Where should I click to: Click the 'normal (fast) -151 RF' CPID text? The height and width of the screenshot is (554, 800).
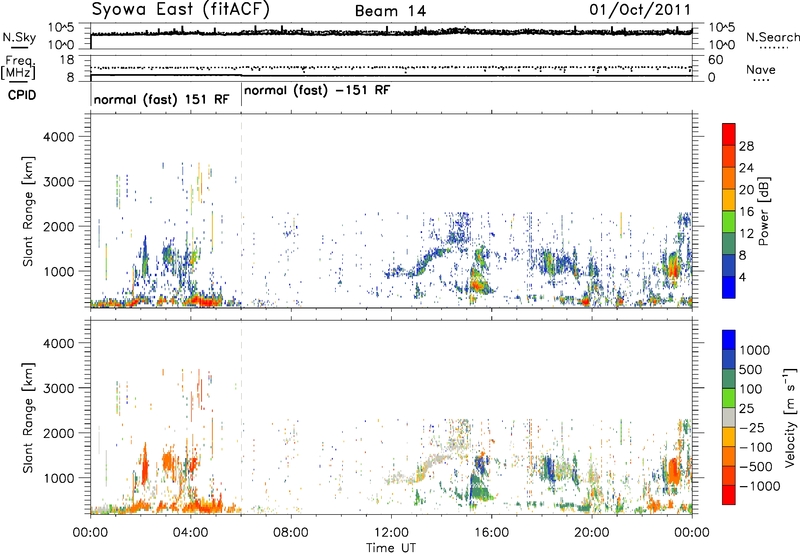pos(317,90)
